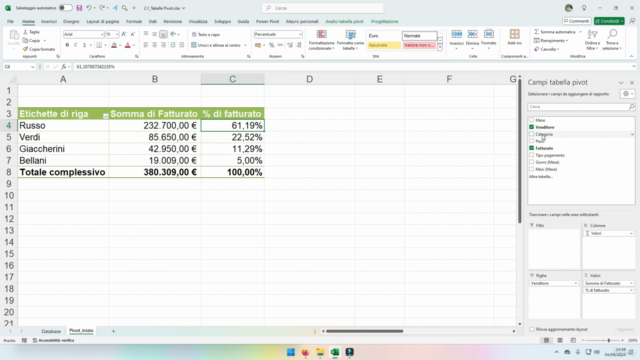
Task: Apply the Neutrale cell style swatch
Action: click(384, 45)
